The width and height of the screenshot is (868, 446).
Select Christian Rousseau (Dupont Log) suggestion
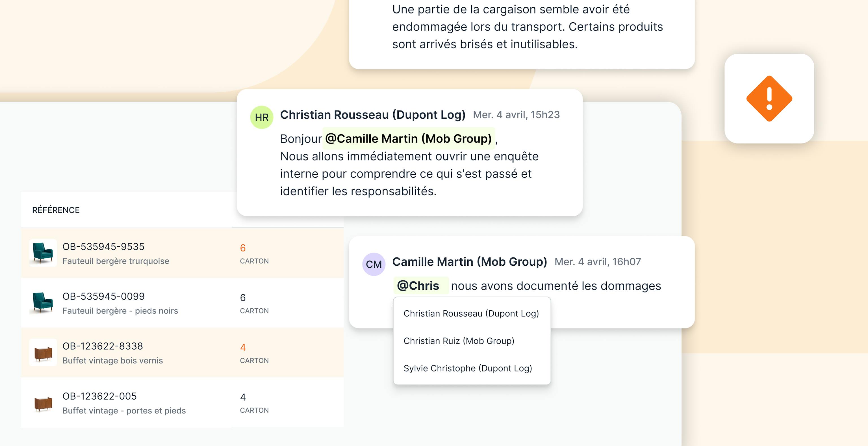point(471,313)
